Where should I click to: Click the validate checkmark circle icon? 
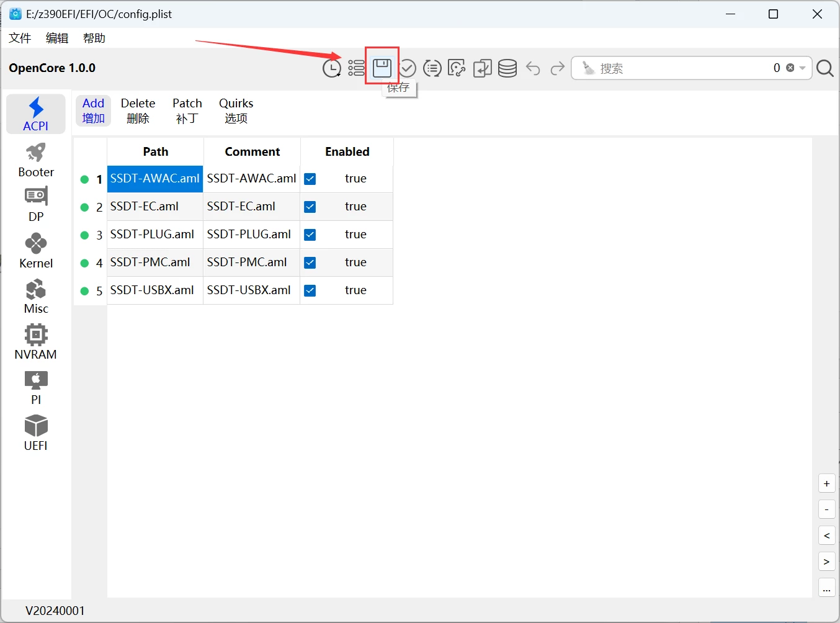(407, 68)
